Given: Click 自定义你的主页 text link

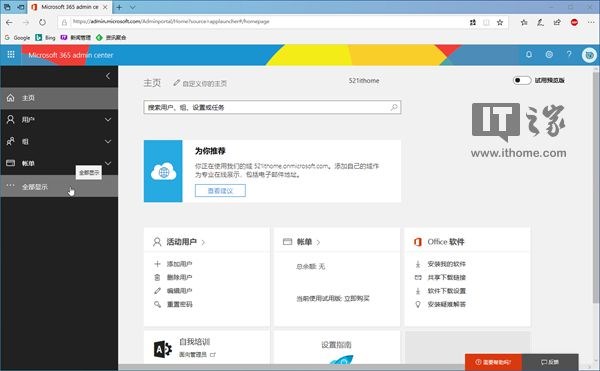Looking at the screenshot, I should (205, 83).
